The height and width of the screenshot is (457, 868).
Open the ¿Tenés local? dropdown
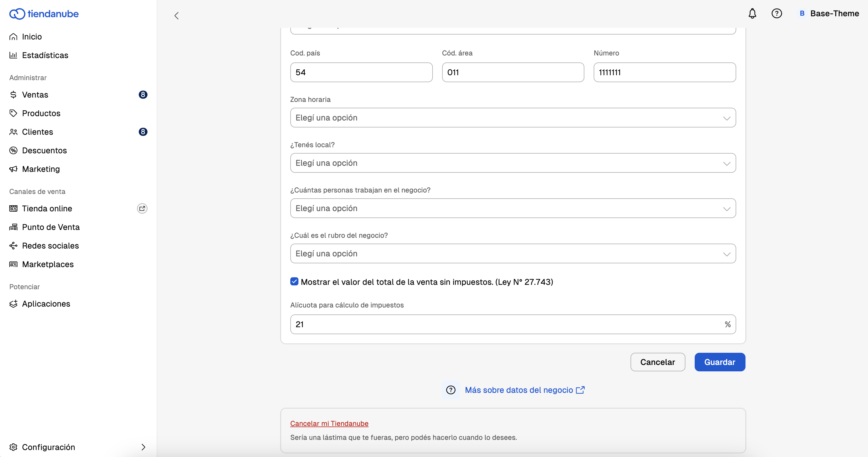(512, 163)
